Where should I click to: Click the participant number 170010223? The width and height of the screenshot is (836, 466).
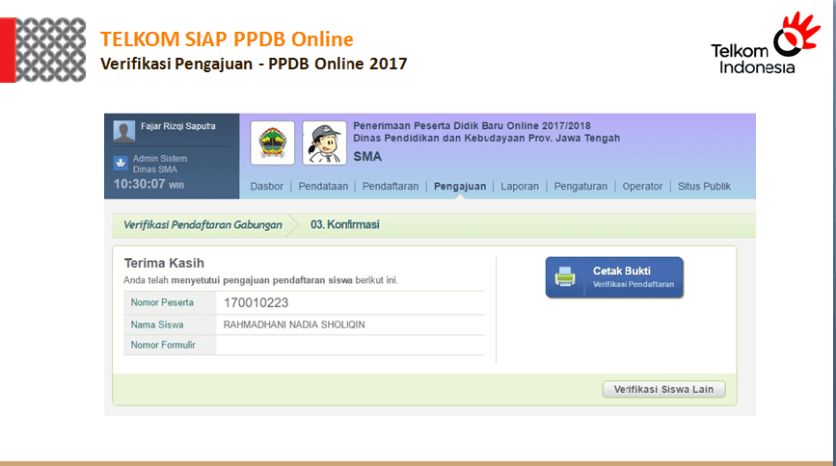tap(258, 302)
